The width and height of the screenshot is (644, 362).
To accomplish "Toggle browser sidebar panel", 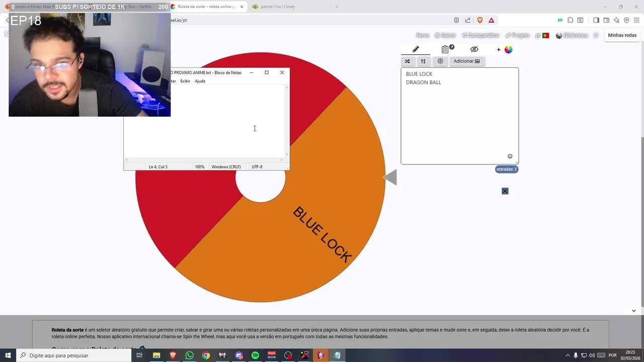I will click(596, 20).
